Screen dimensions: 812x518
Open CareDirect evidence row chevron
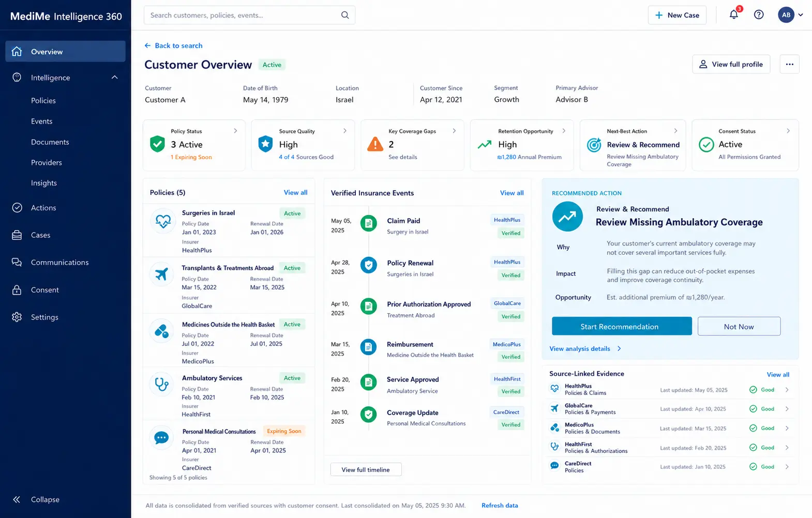[x=787, y=467]
